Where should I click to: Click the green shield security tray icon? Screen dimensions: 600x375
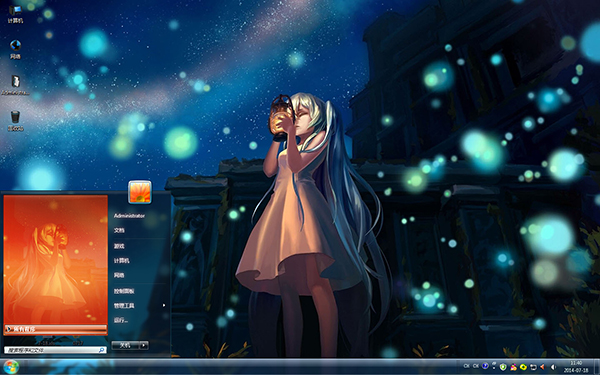[x=503, y=367]
